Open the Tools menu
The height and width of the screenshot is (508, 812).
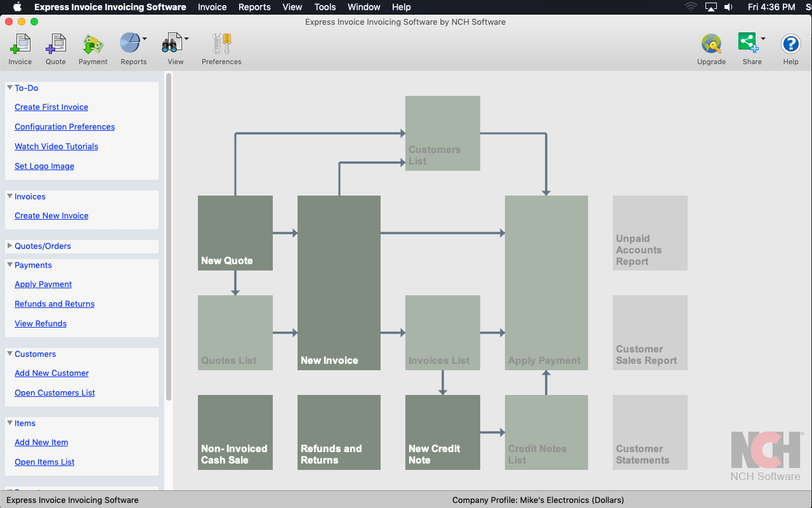[x=325, y=7]
